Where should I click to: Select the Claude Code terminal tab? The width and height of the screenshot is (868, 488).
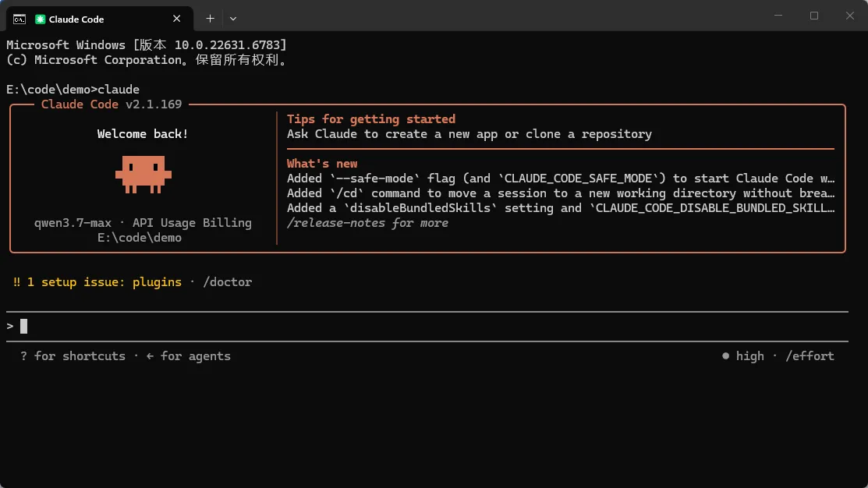tap(100, 19)
